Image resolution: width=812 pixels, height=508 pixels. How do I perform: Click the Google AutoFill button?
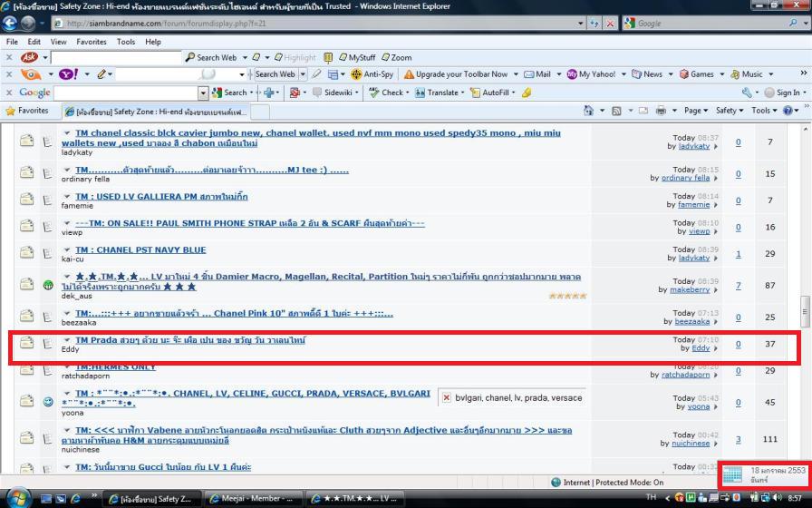(490, 93)
